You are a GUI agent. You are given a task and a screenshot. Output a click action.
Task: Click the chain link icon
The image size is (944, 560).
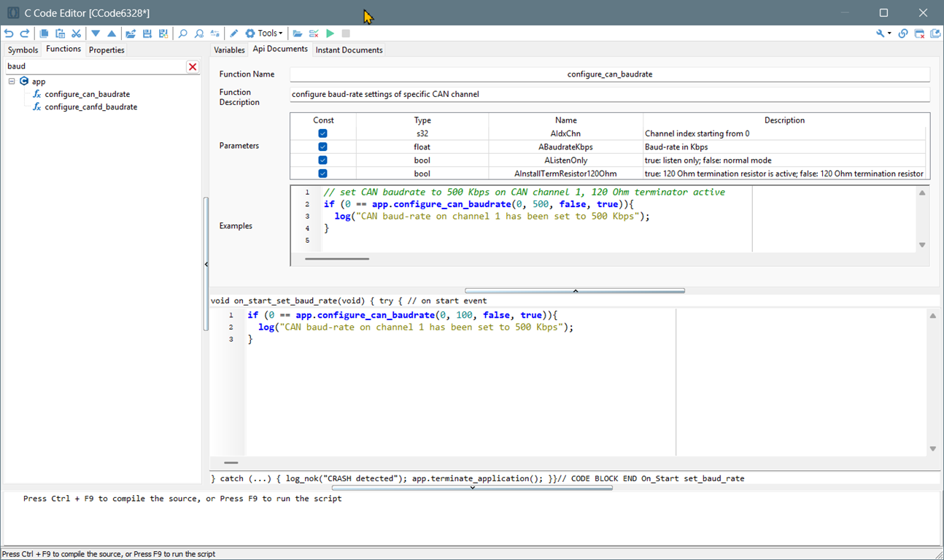[903, 34]
